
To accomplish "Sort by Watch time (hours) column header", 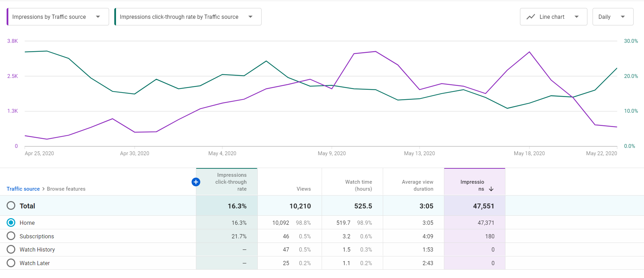I will [x=358, y=185].
